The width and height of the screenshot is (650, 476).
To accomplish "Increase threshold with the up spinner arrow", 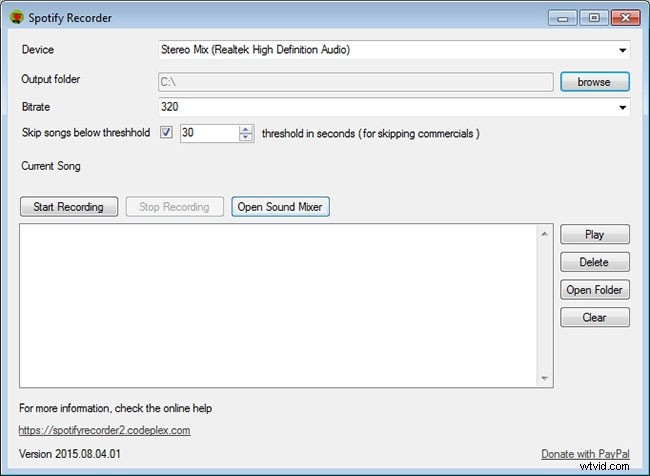I will coord(246,129).
